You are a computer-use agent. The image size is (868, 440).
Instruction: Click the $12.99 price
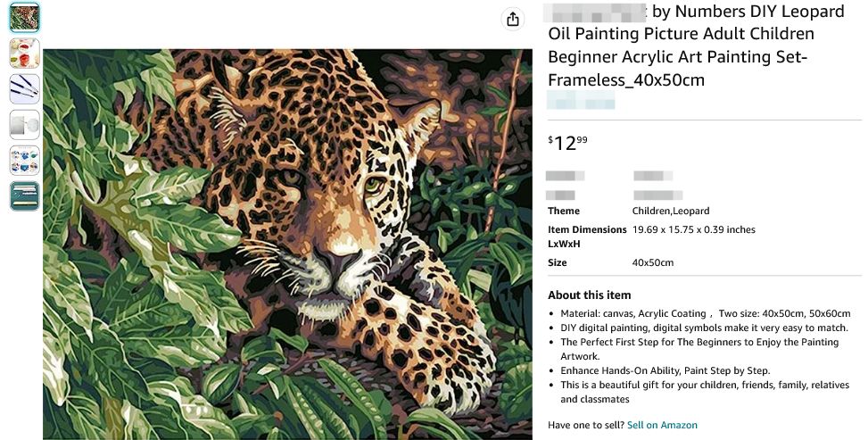[568, 142]
